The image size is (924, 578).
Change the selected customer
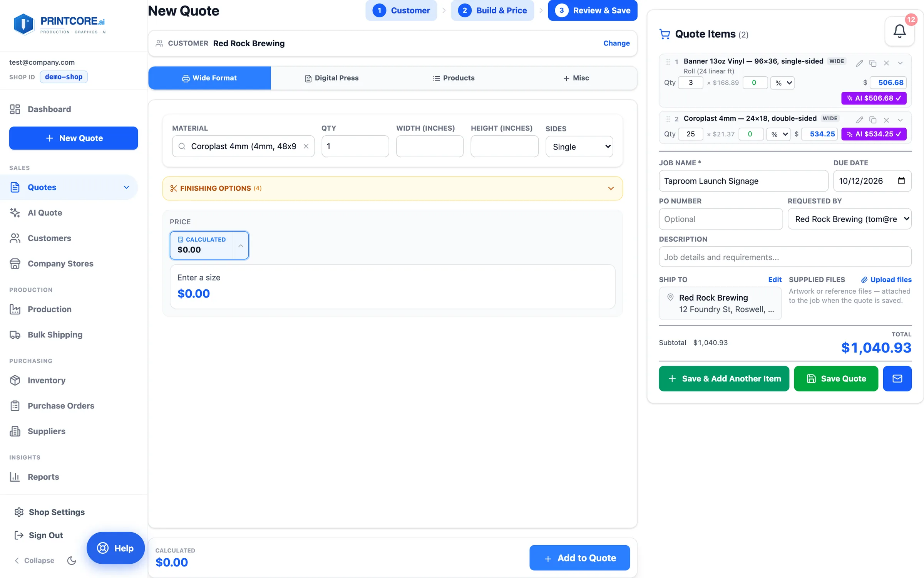coord(616,43)
